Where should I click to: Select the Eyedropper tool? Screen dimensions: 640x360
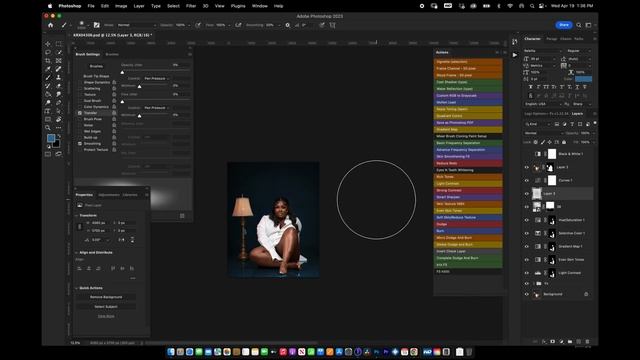click(48, 69)
